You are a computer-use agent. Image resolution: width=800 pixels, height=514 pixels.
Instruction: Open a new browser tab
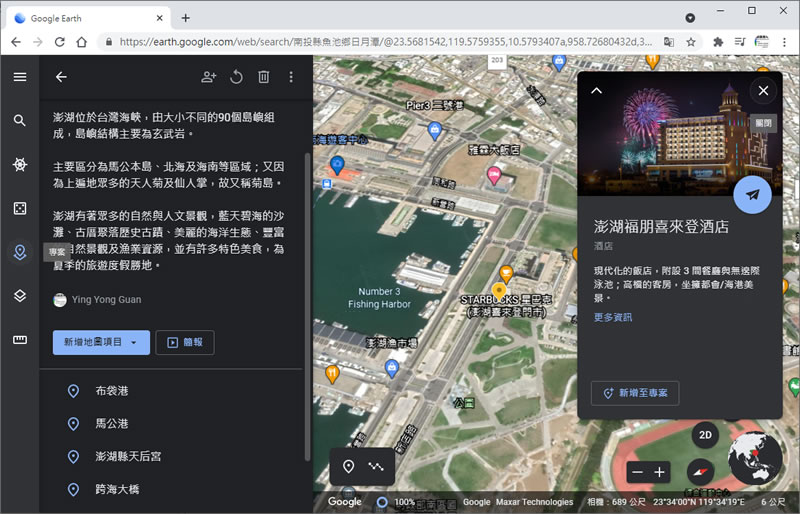pyautogui.click(x=186, y=18)
